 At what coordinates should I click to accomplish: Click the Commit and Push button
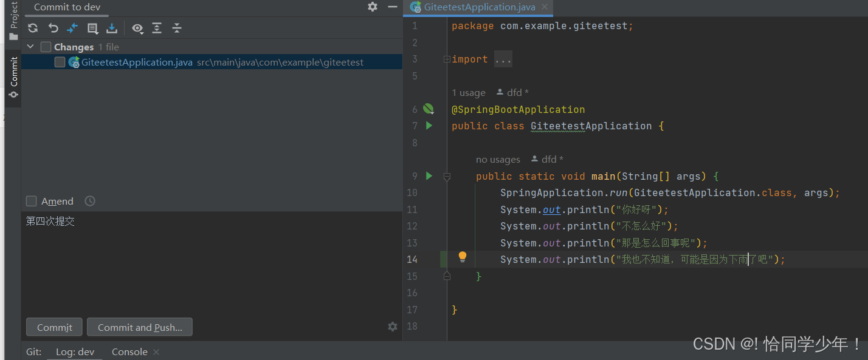coord(140,327)
